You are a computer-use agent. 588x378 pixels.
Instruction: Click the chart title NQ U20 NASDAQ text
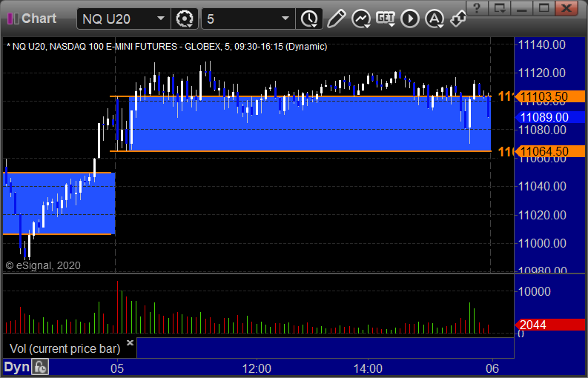[x=167, y=47]
